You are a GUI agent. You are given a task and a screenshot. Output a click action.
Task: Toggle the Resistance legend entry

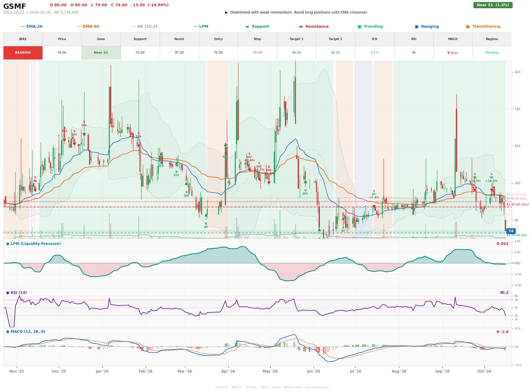point(314,27)
